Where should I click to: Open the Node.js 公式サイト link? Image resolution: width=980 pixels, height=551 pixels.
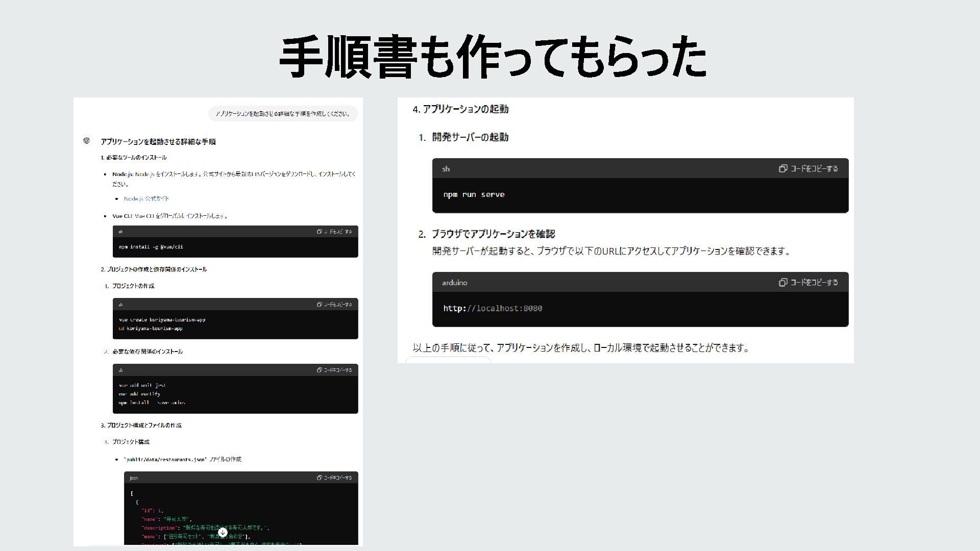(x=146, y=198)
